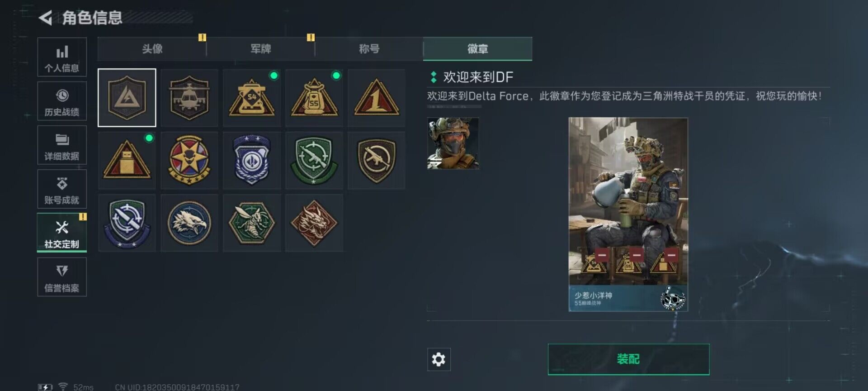This screenshot has width=868, height=391.
Task: Switch to the 头像 tab
Action: point(152,49)
